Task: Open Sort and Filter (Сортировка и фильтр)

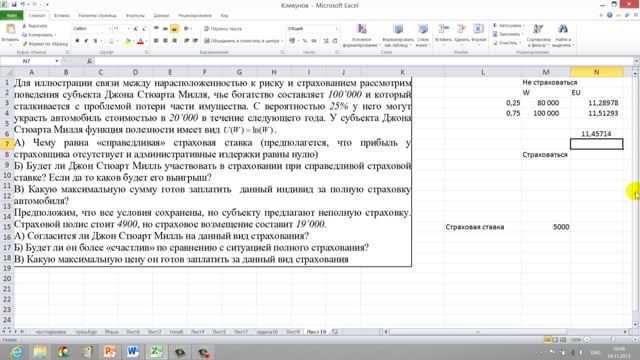Action: click(x=538, y=35)
